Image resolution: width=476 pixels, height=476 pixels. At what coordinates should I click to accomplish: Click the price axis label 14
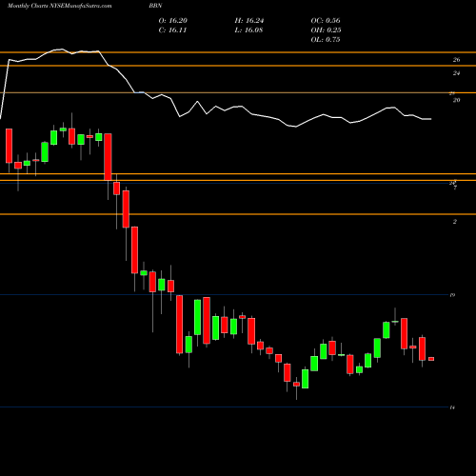452,407
